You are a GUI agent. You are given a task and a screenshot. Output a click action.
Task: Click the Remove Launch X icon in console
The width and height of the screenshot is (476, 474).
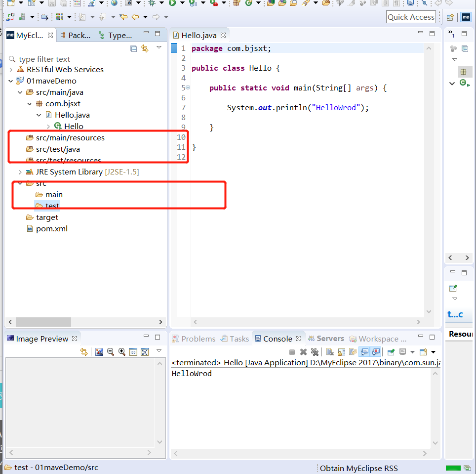pyautogui.click(x=303, y=352)
